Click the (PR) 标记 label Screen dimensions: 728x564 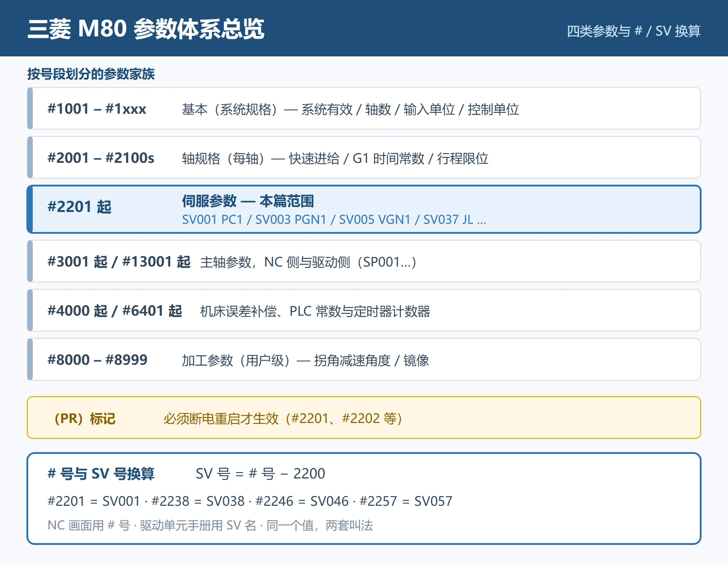point(85,418)
